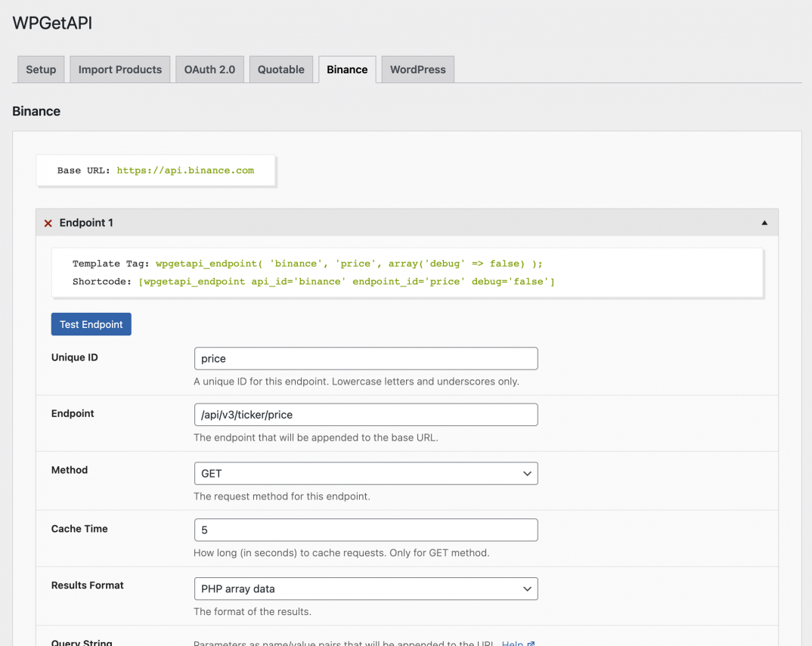Switch to the Setup tab

click(40, 69)
